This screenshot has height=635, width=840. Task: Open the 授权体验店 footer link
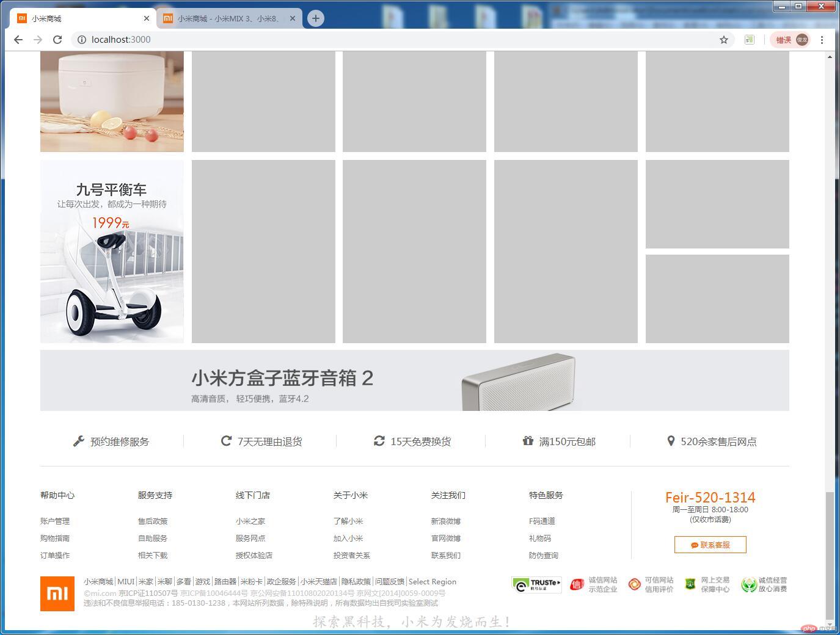click(x=254, y=556)
